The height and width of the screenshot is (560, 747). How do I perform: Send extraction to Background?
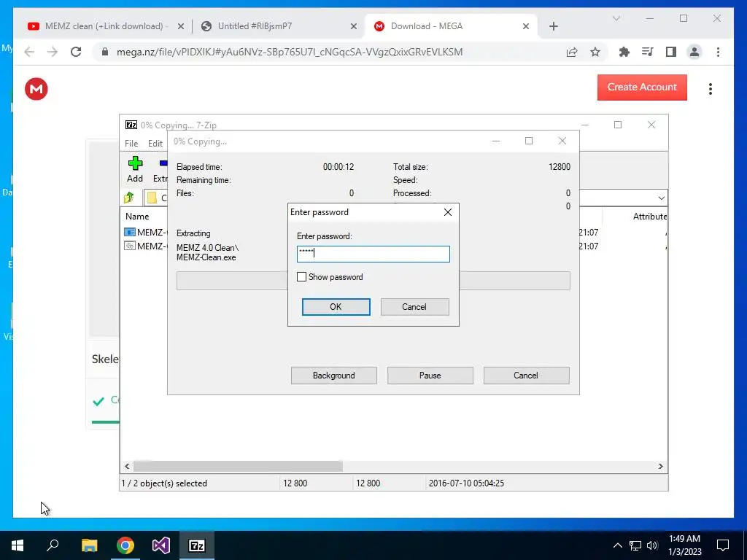[334, 376]
